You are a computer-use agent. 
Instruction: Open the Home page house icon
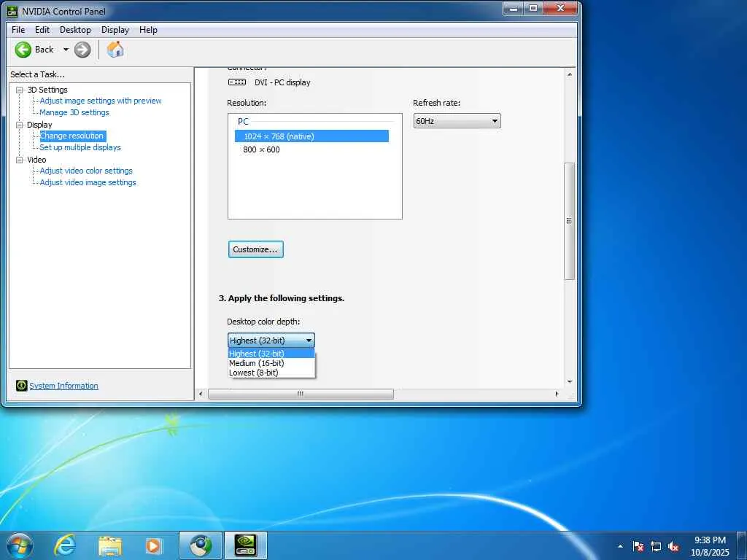click(x=115, y=49)
